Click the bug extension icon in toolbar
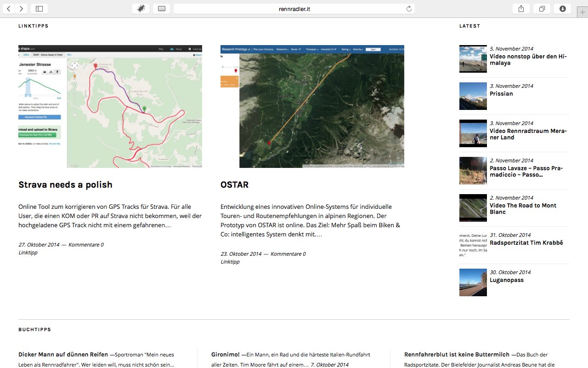Viewport: 588px width, 368px height. [x=141, y=9]
